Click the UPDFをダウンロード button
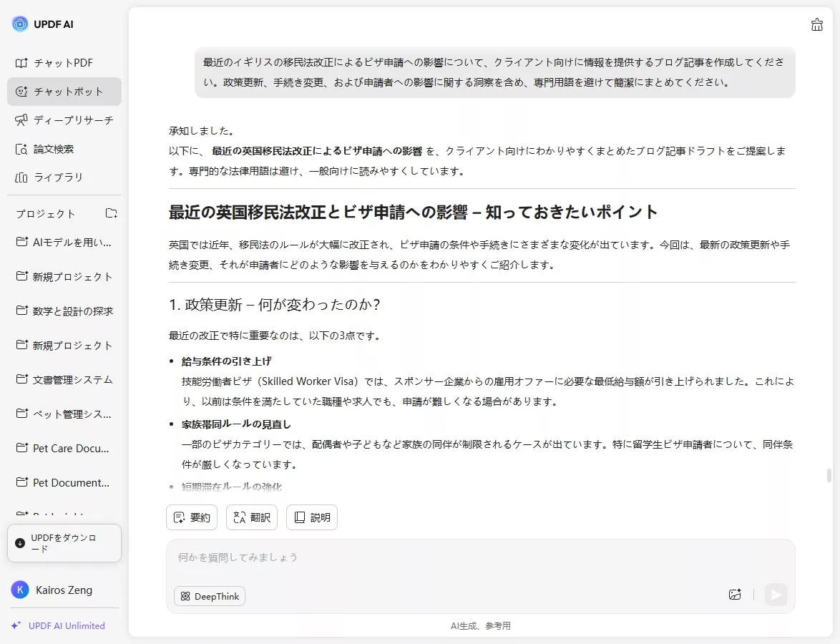This screenshot has width=840, height=644. tap(64, 542)
